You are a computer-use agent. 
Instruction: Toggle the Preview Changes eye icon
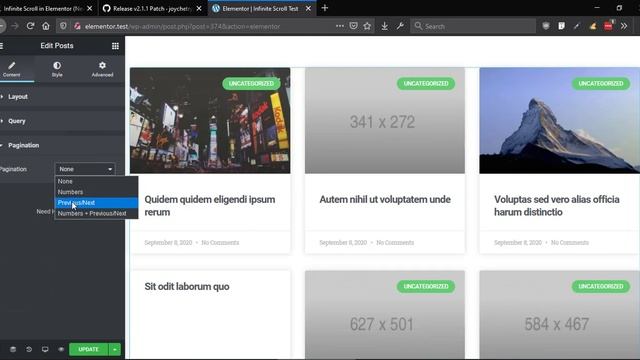61,349
